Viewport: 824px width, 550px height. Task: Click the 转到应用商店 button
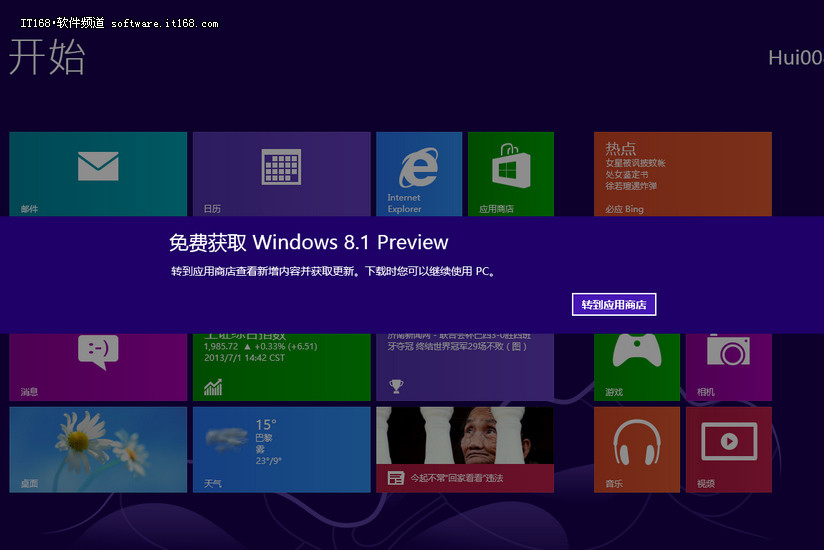[614, 305]
